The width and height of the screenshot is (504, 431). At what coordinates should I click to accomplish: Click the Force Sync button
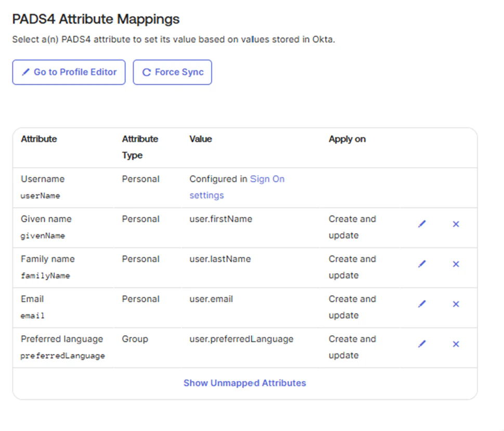tap(172, 72)
